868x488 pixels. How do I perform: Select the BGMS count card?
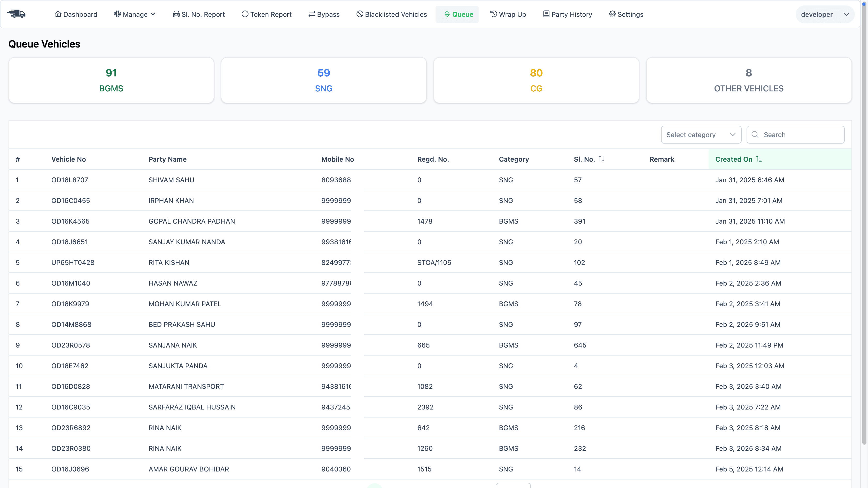111,80
